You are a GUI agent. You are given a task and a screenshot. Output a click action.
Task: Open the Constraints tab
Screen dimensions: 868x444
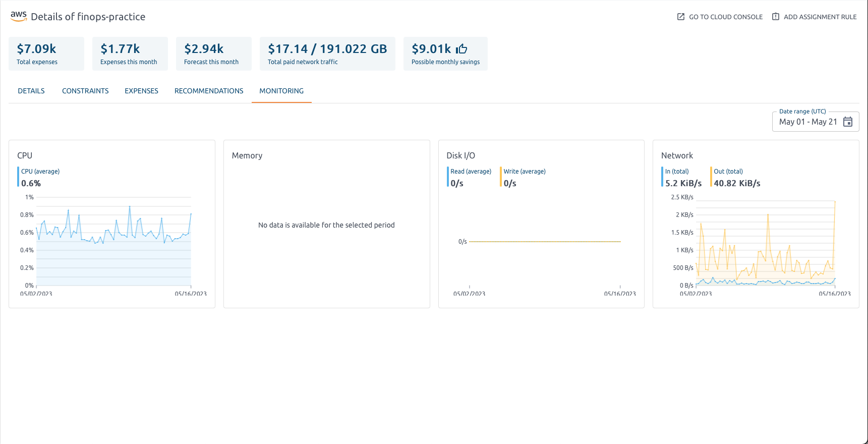[85, 91]
